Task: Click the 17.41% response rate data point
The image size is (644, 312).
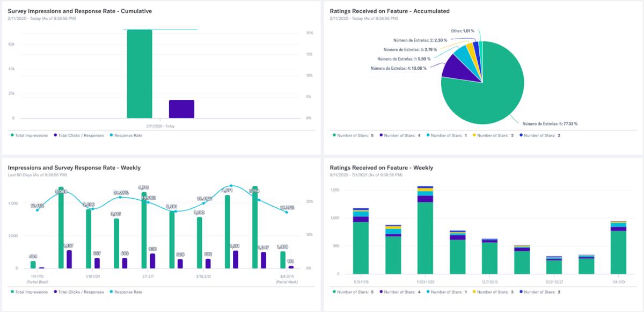Action: 37,210
